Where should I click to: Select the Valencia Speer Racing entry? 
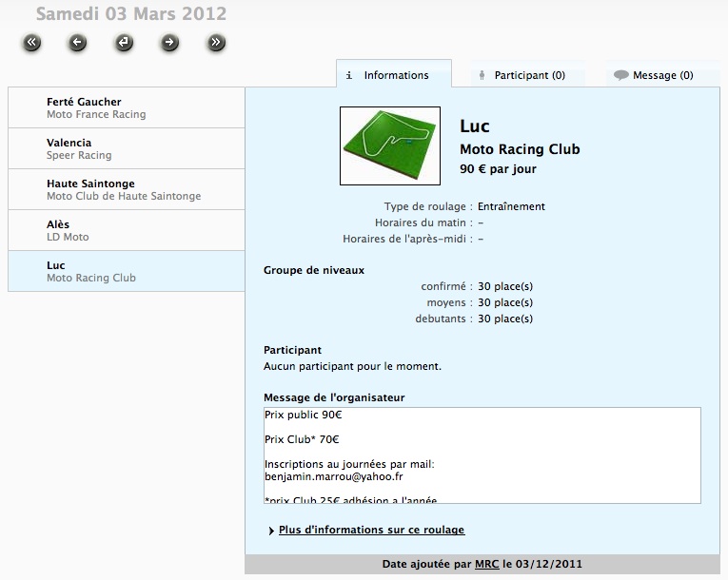pyautogui.click(x=127, y=148)
